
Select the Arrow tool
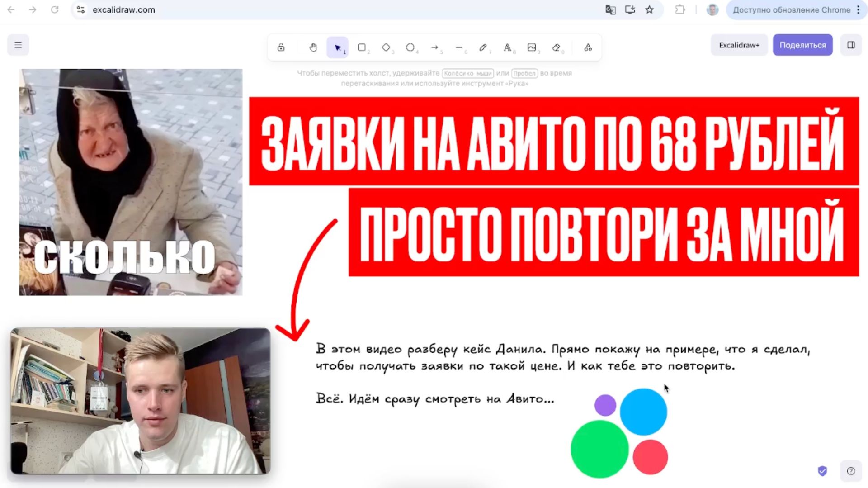[435, 47]
